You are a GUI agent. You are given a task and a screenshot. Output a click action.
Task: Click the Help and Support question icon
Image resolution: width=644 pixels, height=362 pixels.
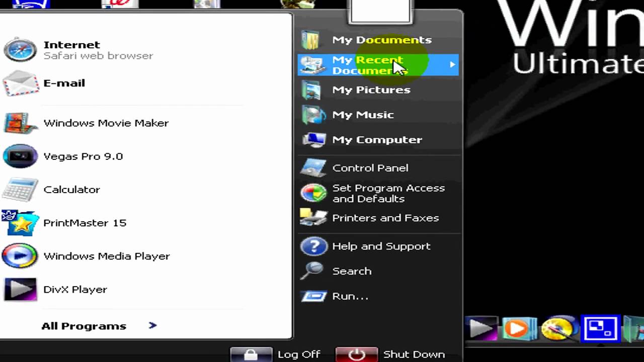[x=314, y=246]
